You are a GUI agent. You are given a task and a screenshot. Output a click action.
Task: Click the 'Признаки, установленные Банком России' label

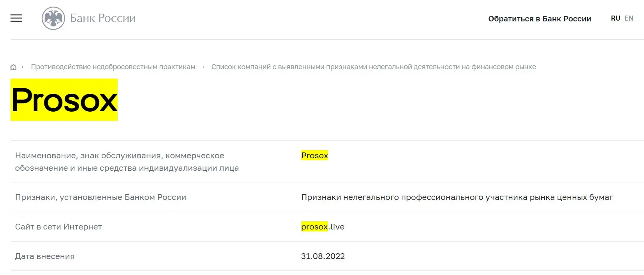(101, 197)
